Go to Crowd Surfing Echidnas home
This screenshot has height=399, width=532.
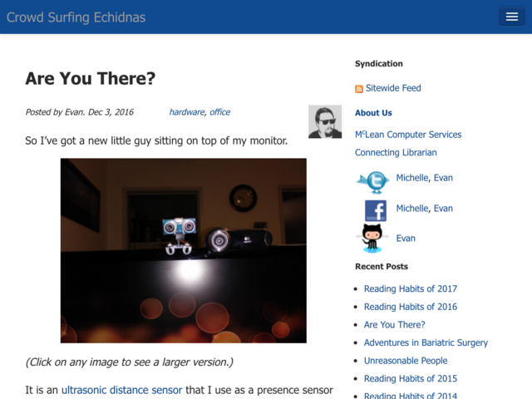(76, 17)
